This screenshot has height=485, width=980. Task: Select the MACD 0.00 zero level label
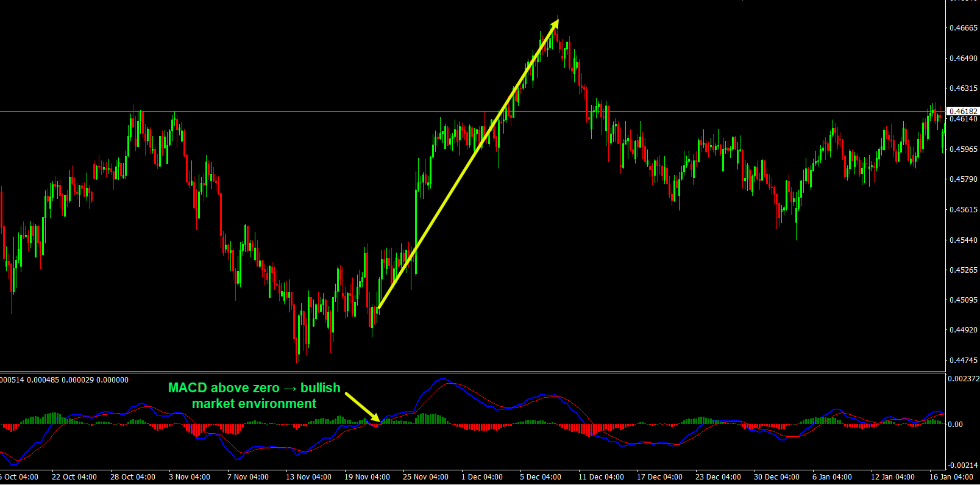(957, 425)
